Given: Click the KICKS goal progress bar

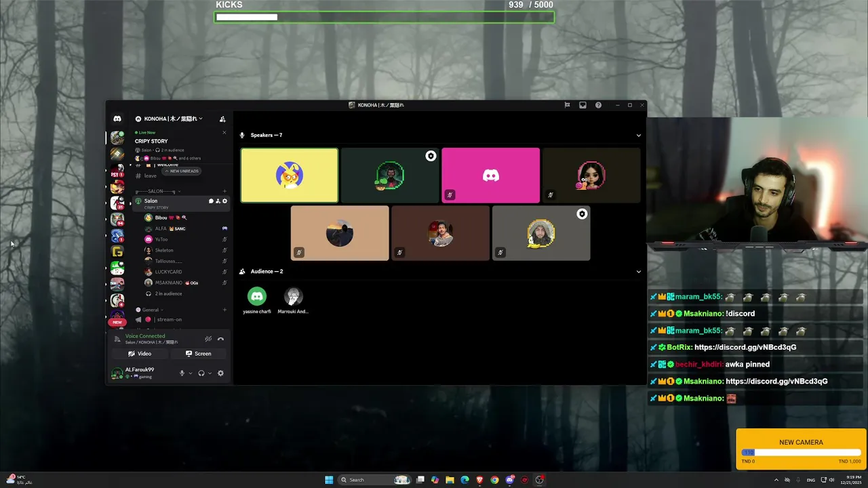Looking at the screenshot, I should point(384,17).
